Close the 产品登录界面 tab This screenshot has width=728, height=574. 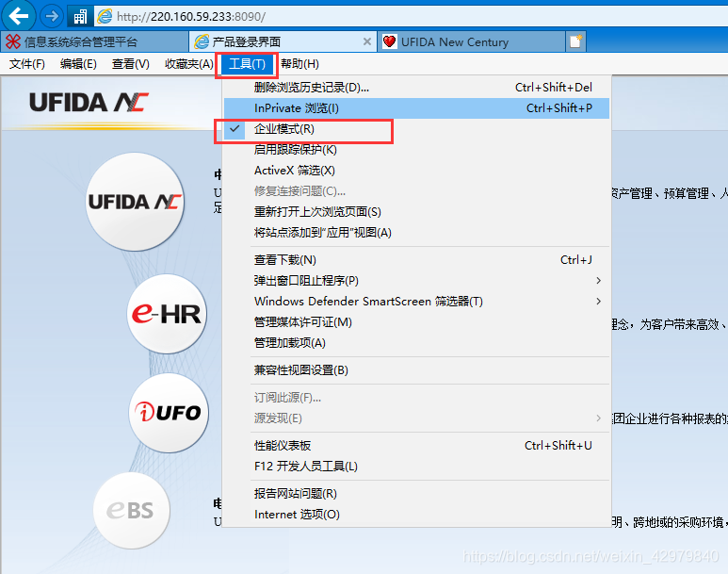pyautogui.click(x=366, y=41)
